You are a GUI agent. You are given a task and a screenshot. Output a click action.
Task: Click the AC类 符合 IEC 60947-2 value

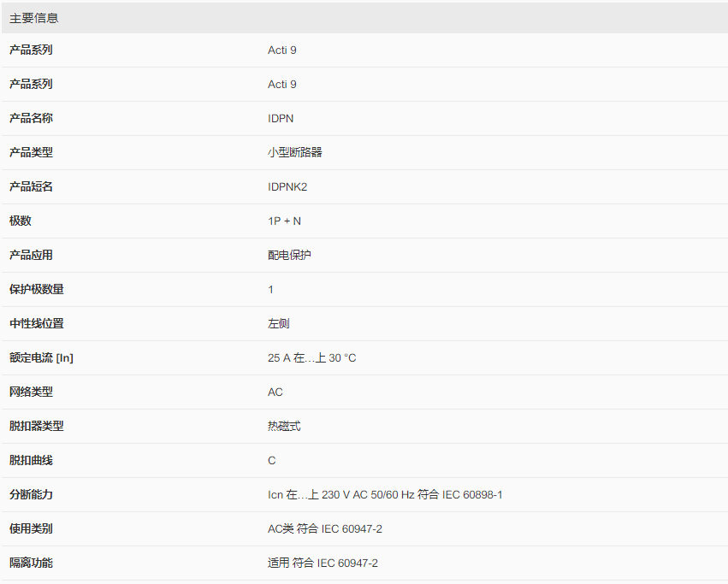[325, 528]
